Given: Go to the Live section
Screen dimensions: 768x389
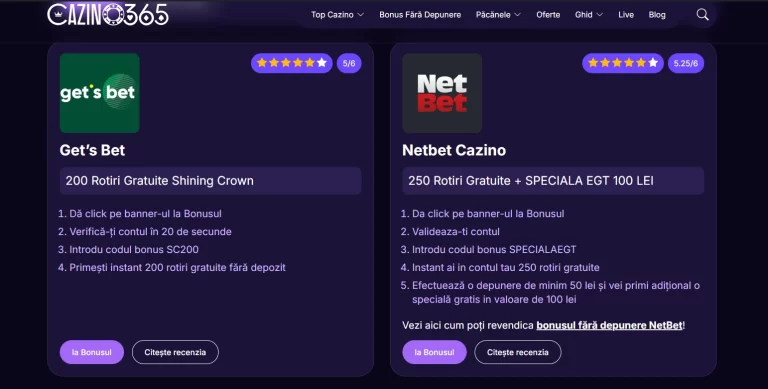Looking at the screenshot, I should [626, 15].
